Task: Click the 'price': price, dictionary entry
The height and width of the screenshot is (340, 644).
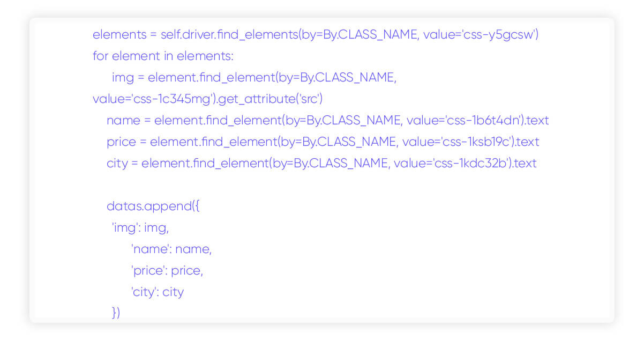Action: click(167, 271)
